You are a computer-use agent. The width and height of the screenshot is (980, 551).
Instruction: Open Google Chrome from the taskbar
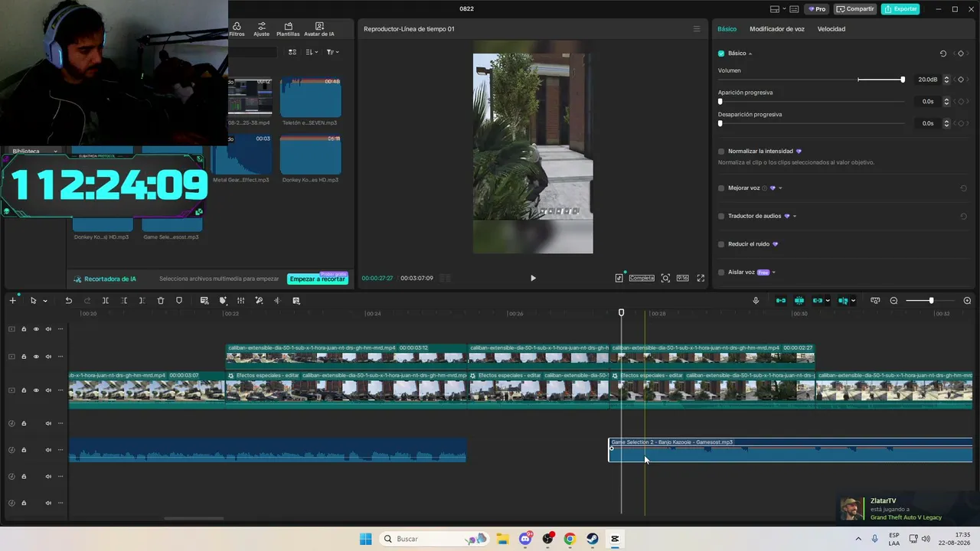[x=570, y=539]
